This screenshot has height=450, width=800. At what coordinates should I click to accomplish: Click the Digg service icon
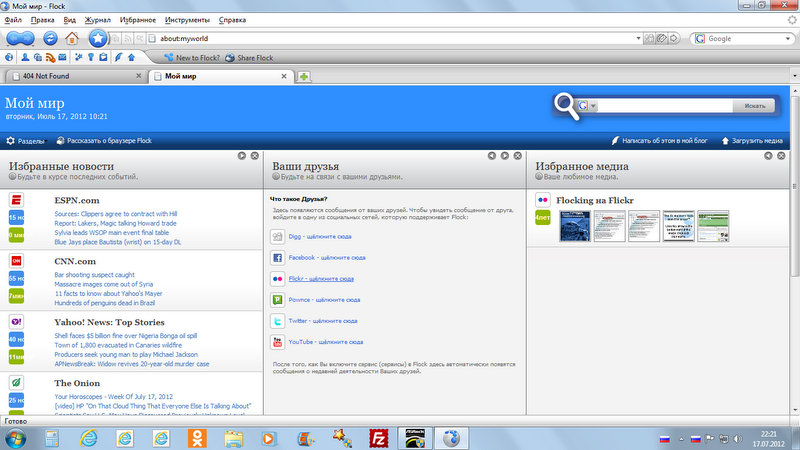(x=278, y=236)
